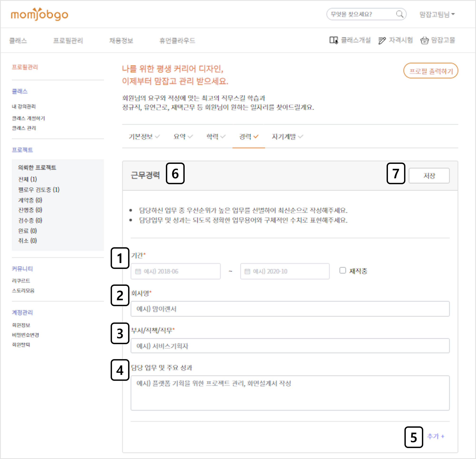This screenshot has height=459, width=476.
Task: Click the 저장 button
Action: (429, 176)
